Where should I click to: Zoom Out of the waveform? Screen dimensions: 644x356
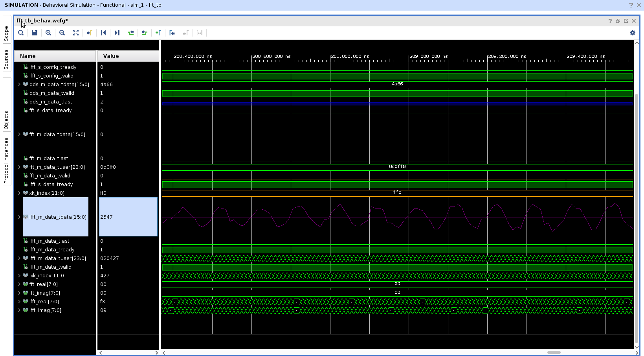pyautogui.click(x=62, y=33)
